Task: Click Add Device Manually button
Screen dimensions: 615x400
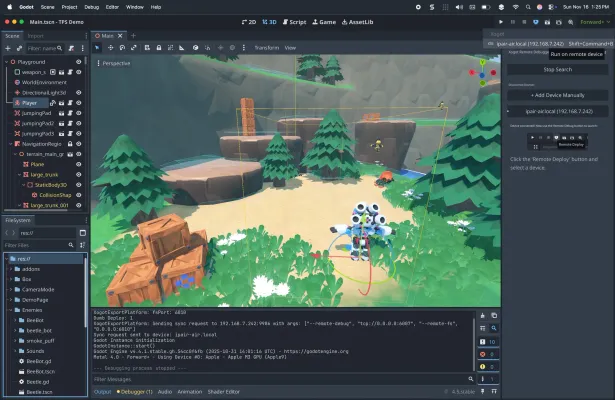Action: (558, 94)
